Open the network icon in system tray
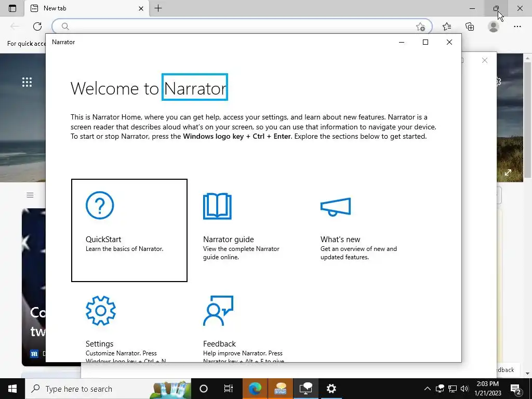Viewport: 532px width, 399px height. [x=453, y=389]
